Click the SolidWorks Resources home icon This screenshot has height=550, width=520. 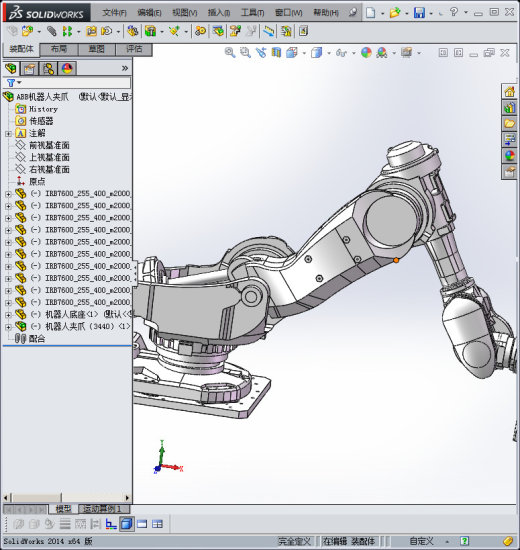[x=509, y=92]
